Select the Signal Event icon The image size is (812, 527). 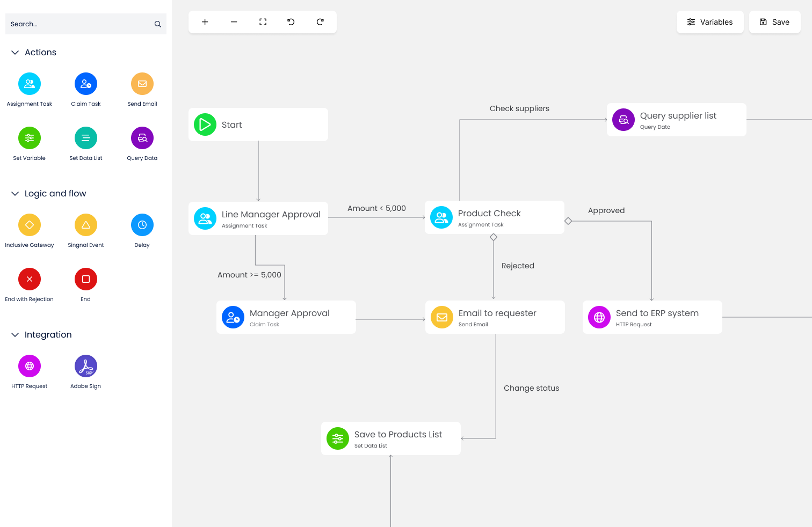[x=85, y=224]
